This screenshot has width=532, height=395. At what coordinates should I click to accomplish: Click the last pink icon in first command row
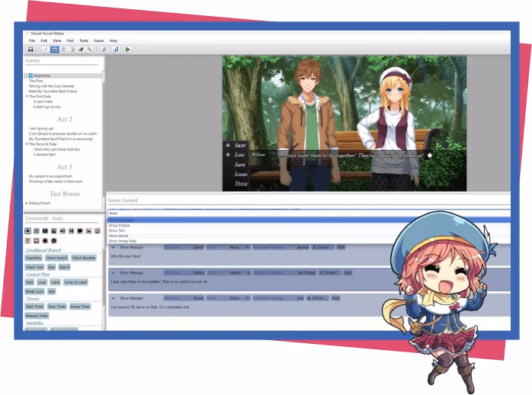[x=98, y=231]
